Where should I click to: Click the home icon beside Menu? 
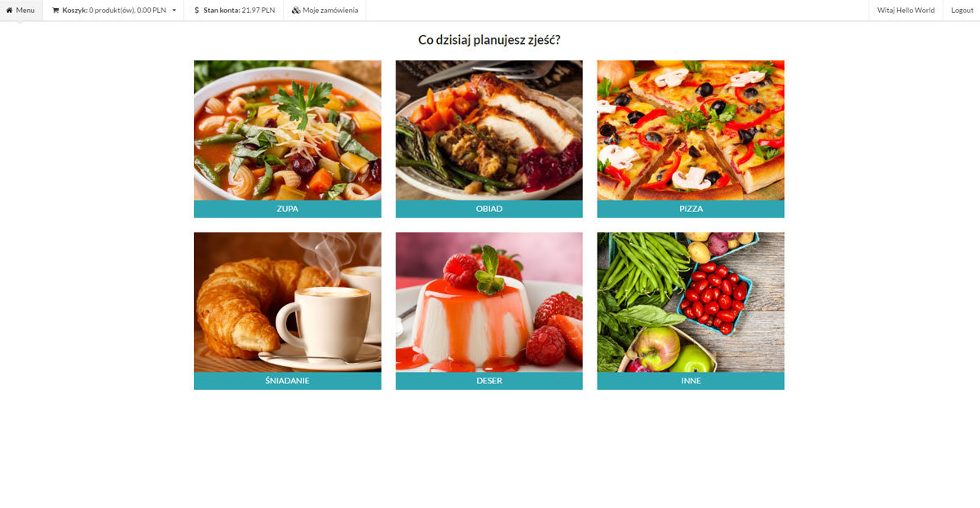(x=10, y=11)
